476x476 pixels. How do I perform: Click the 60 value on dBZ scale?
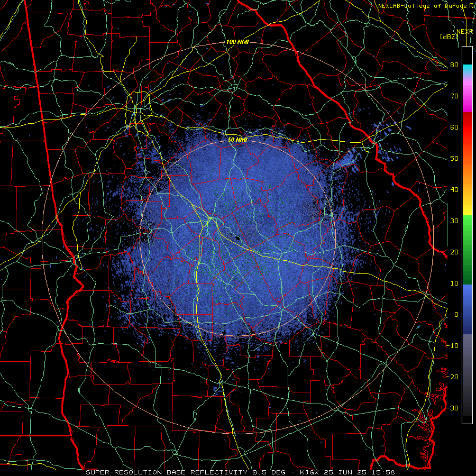[x=454, y=127]
